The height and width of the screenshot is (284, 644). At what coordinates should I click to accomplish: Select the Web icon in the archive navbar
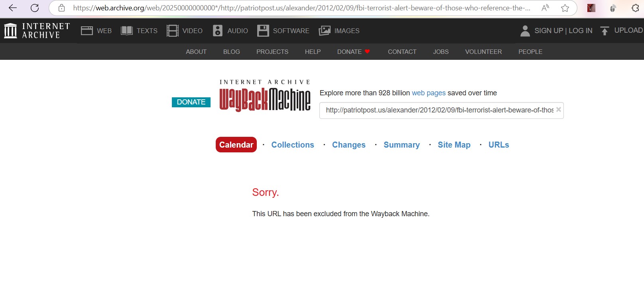87,31
